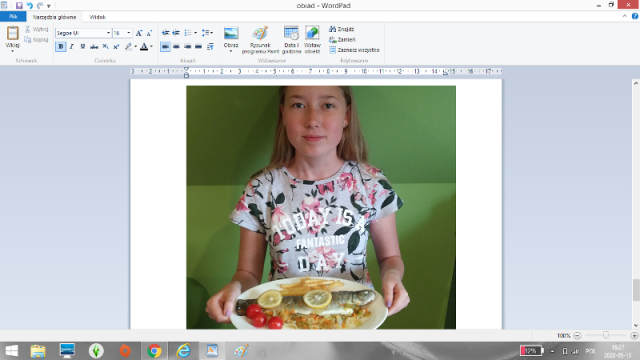The width and height of the screenshot is (640, 360).
Task: Click the Znajdź find button
Action: click(342, 29)
